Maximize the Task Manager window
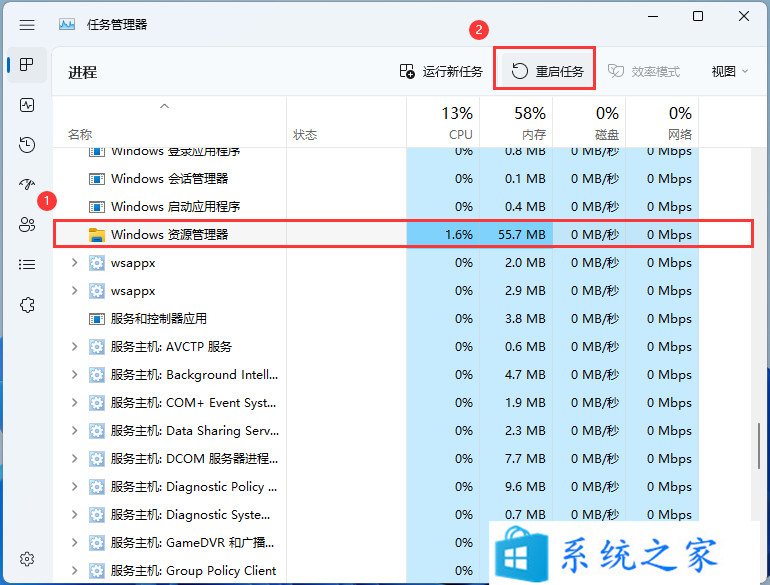770x585 pixels. (698, 16)
